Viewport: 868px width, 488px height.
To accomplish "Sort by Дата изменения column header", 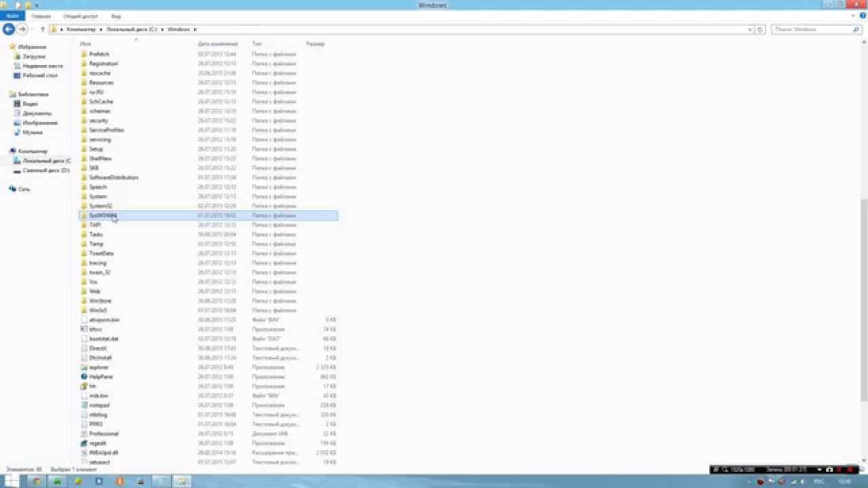I will 216,43.
